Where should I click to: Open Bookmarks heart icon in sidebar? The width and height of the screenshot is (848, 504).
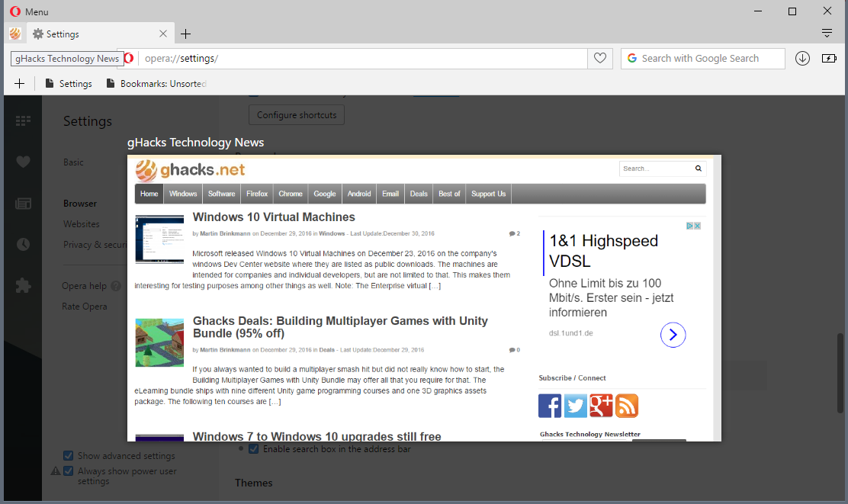click(x=23, y=162)
